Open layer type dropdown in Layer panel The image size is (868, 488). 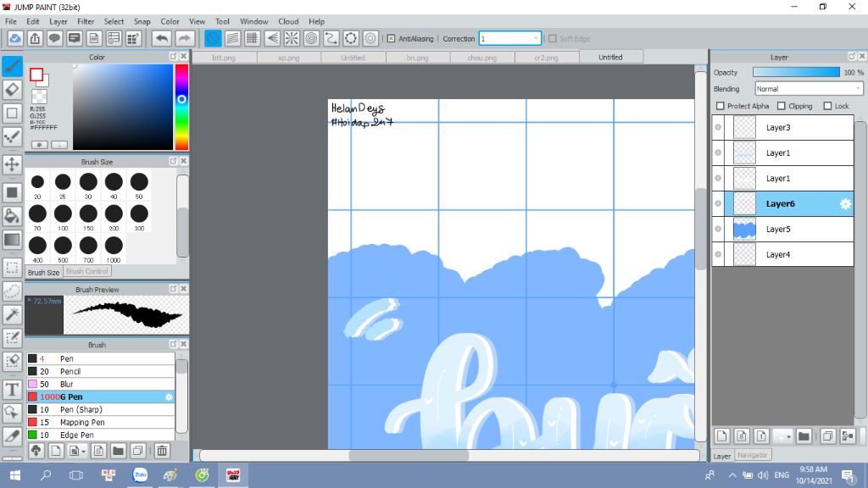788,436
